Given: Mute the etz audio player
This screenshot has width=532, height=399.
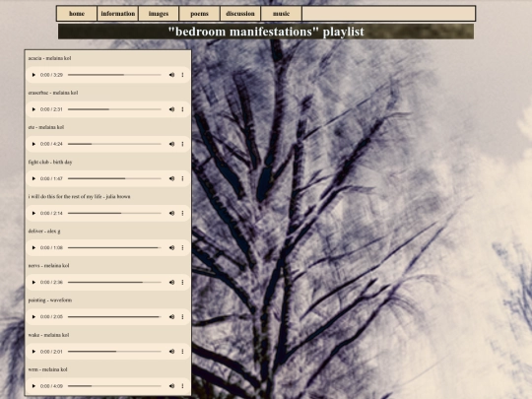Looking at the screenshot, I should click(x=171, y=144).
